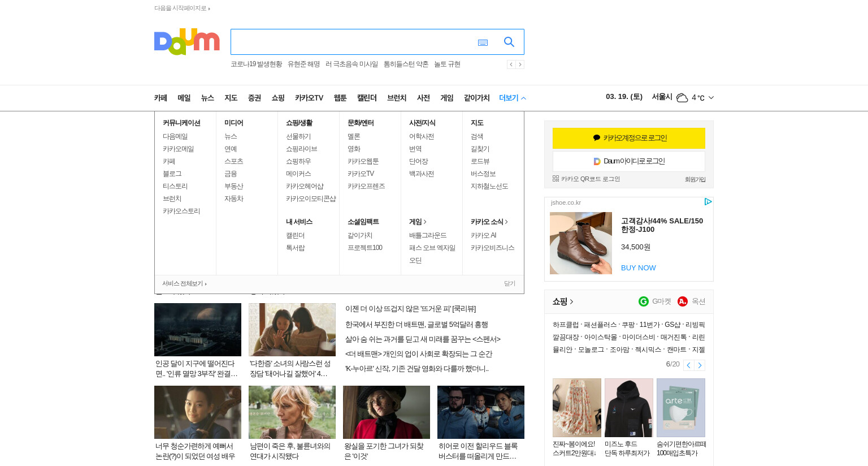This screenshot has width=868, height=466.
Task: Open the floral skirt product thumbnail
Action: 577,408
